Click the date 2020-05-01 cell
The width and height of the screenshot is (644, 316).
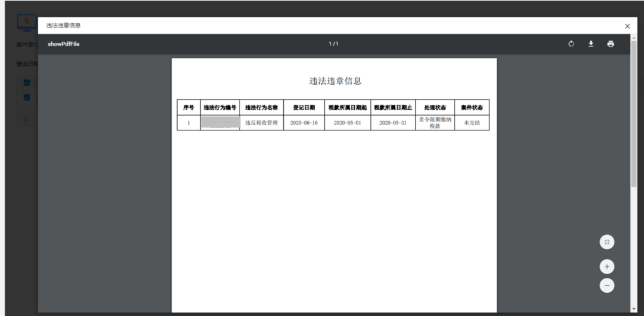(348, 123)
